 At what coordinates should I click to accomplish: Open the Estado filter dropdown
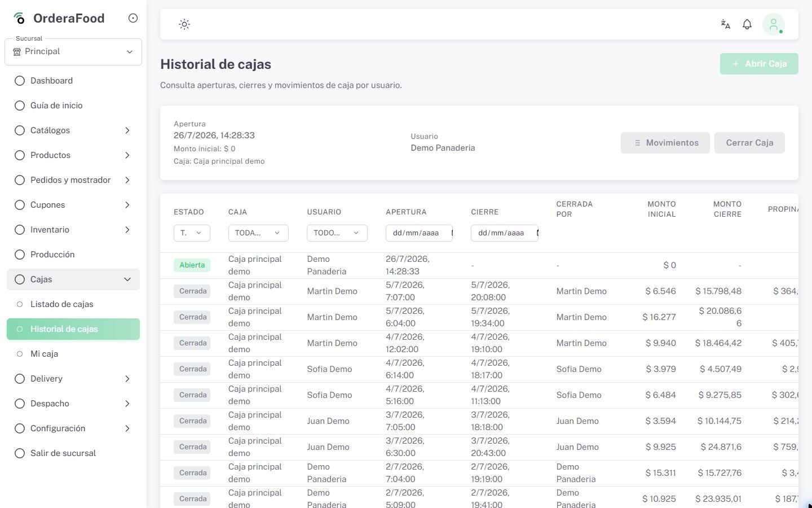(x=192, y=233)
